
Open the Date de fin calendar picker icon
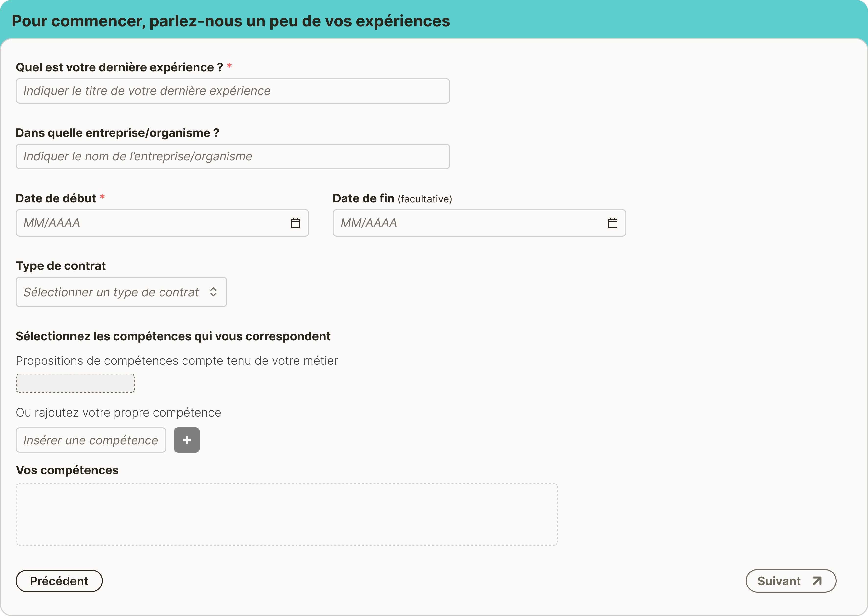point(612,223)
